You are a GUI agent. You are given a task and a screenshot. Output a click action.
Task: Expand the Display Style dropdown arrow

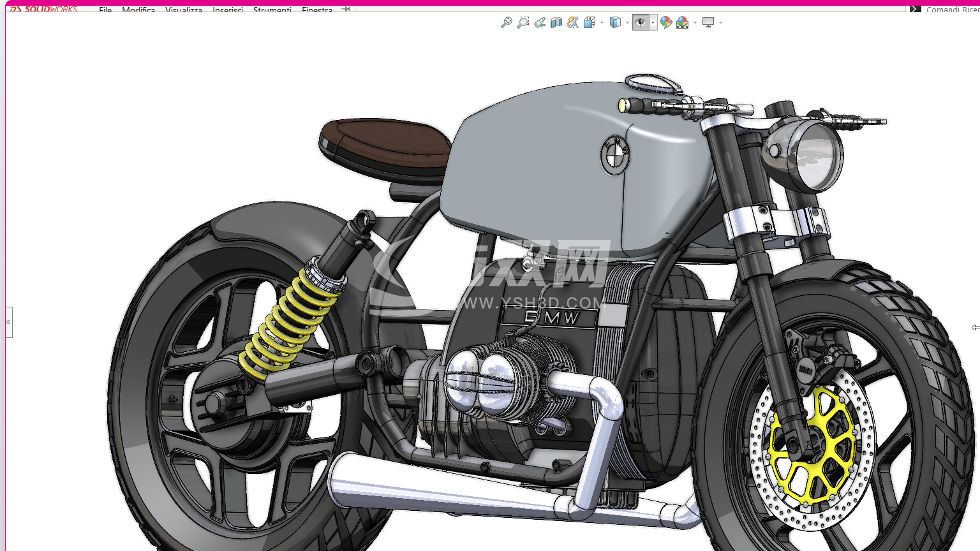[627, 23]
